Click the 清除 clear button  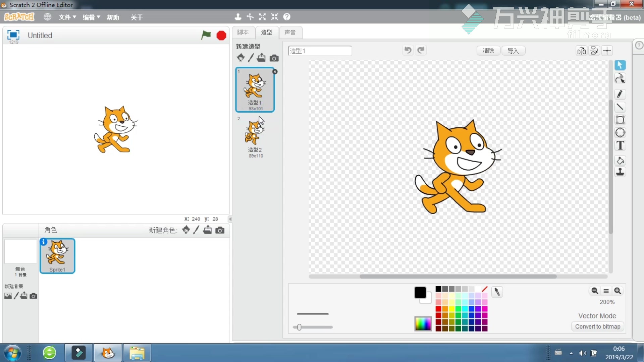point(488,51)
